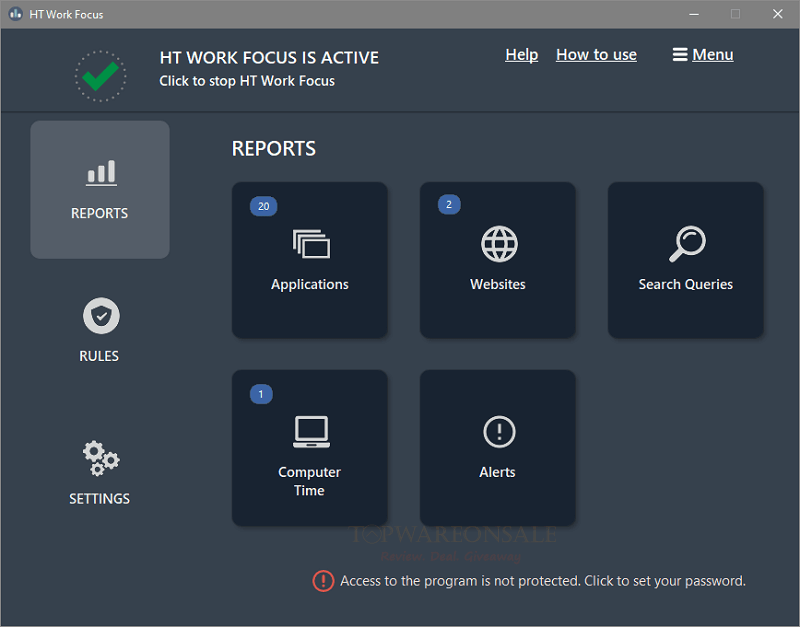Viewport: 800px width, 627px height.
Task: Select the SETTINGS sidebar label
Action: click(99, 499)
